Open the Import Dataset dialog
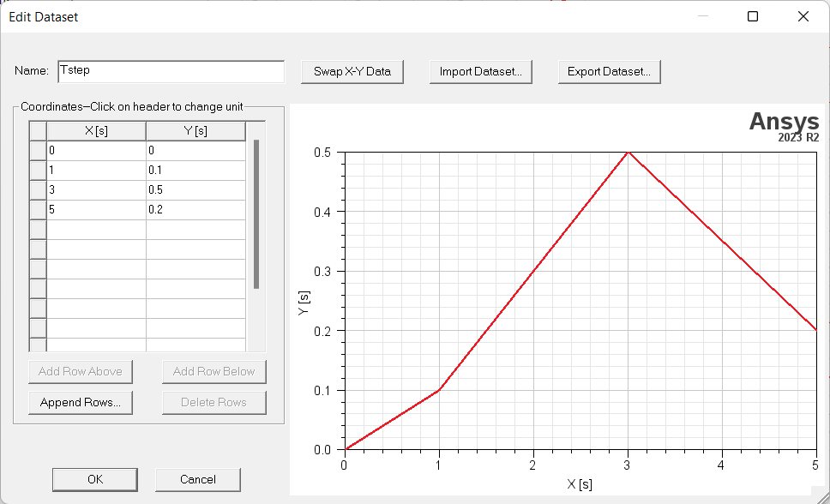This screenshot has height=504, width=830. (480, 72)
